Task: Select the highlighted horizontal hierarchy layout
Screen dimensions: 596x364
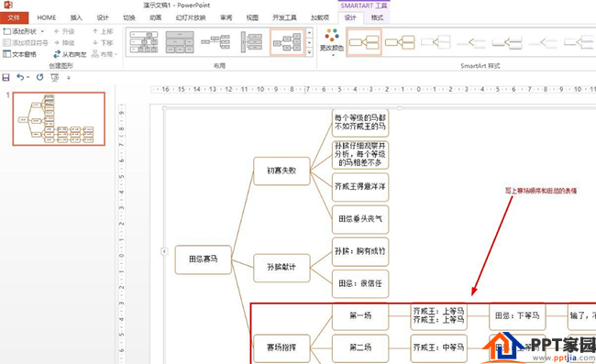Action: [x=287, y=42]
